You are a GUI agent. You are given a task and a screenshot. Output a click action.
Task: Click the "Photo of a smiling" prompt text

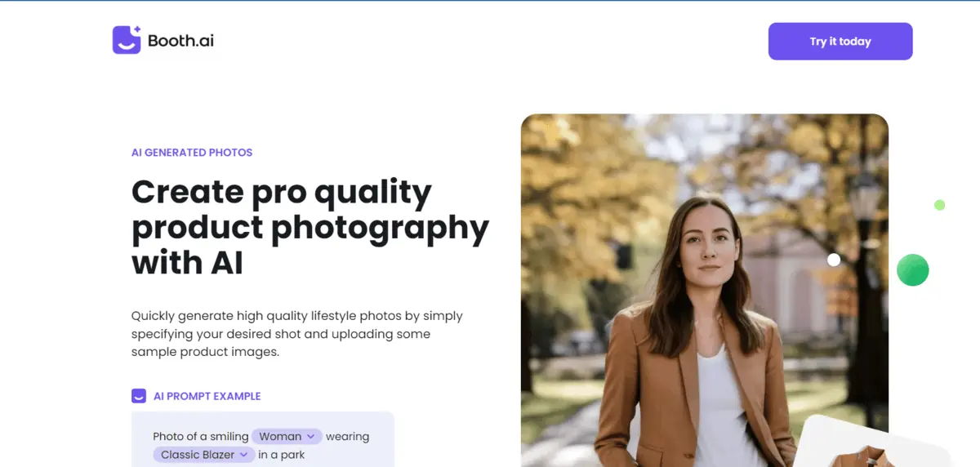coord(201,437)
